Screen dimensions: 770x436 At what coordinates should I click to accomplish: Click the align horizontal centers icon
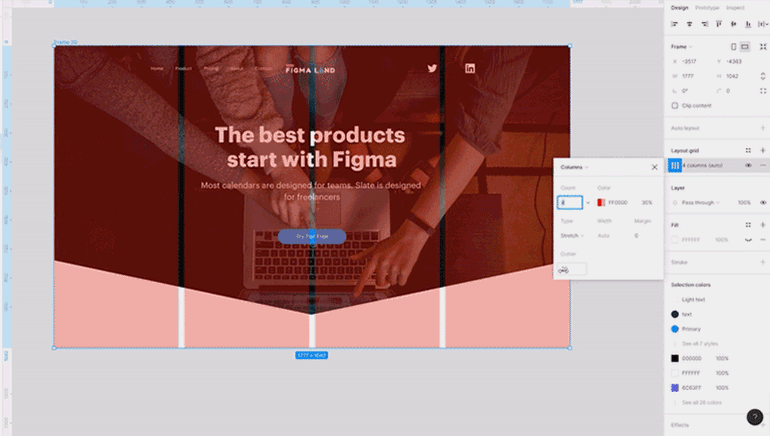point(689,24)
